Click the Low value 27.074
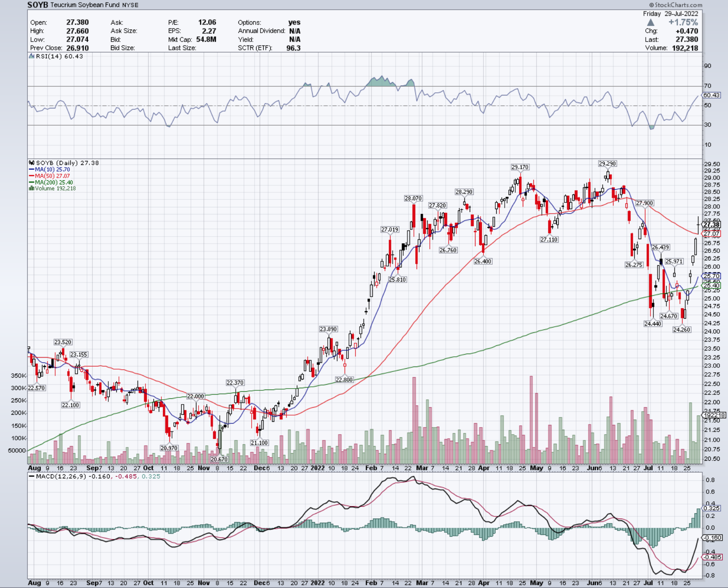728x588 pixels. click(77, 39)
